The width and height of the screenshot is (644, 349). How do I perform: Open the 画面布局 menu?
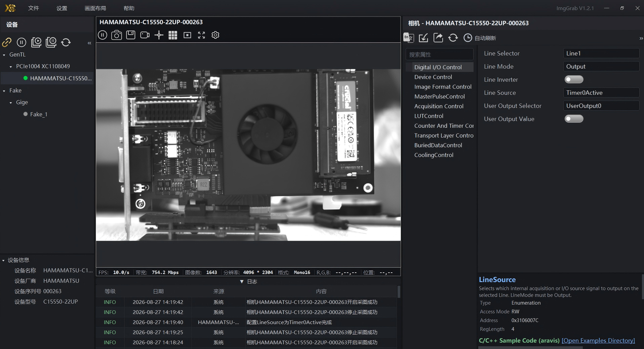click(95, 8)
